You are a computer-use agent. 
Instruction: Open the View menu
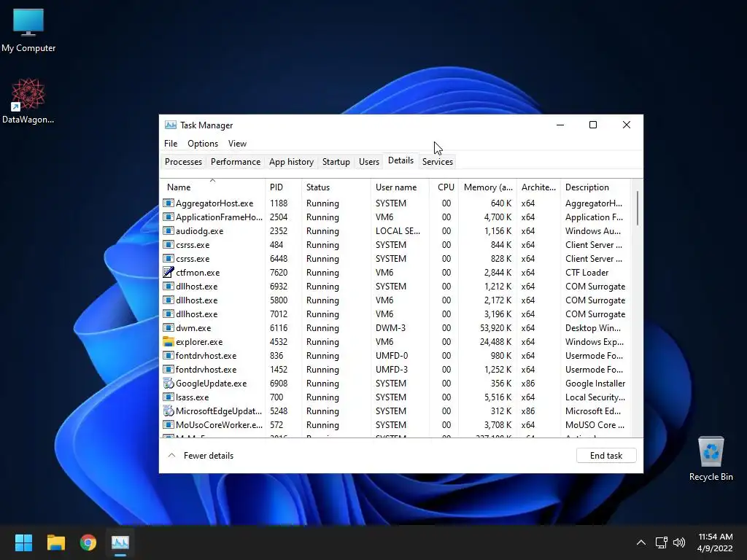click(x=237, y=144)
